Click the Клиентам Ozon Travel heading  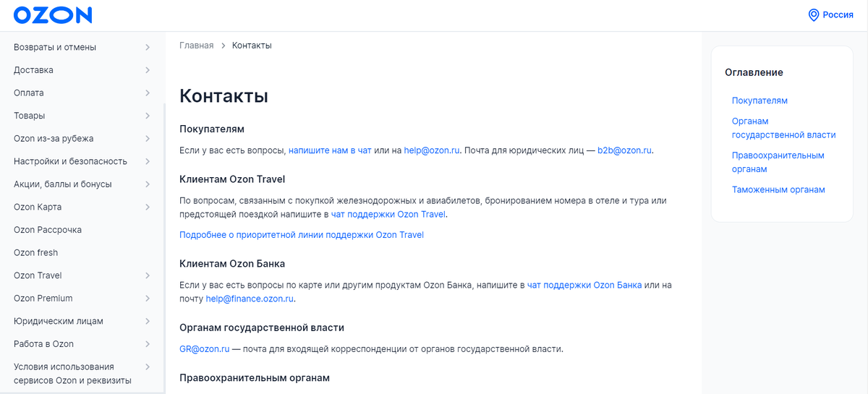click(x=232, y=179)
